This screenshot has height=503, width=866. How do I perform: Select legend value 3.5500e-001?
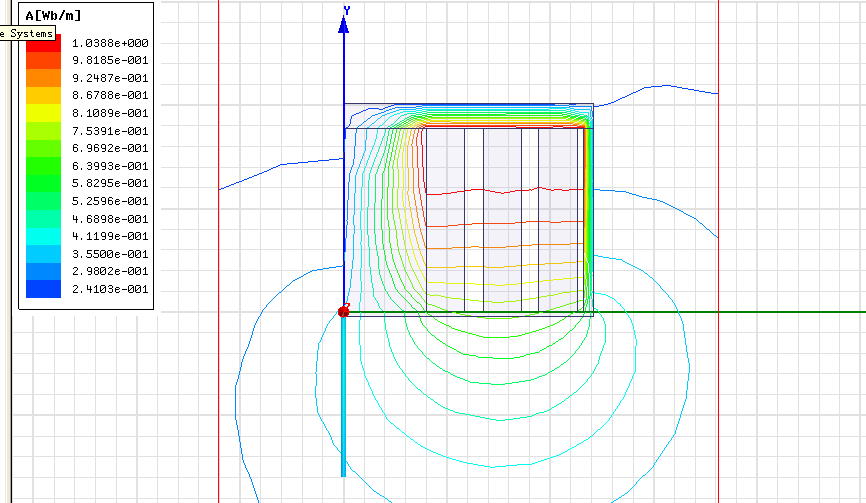pos(110,254)
